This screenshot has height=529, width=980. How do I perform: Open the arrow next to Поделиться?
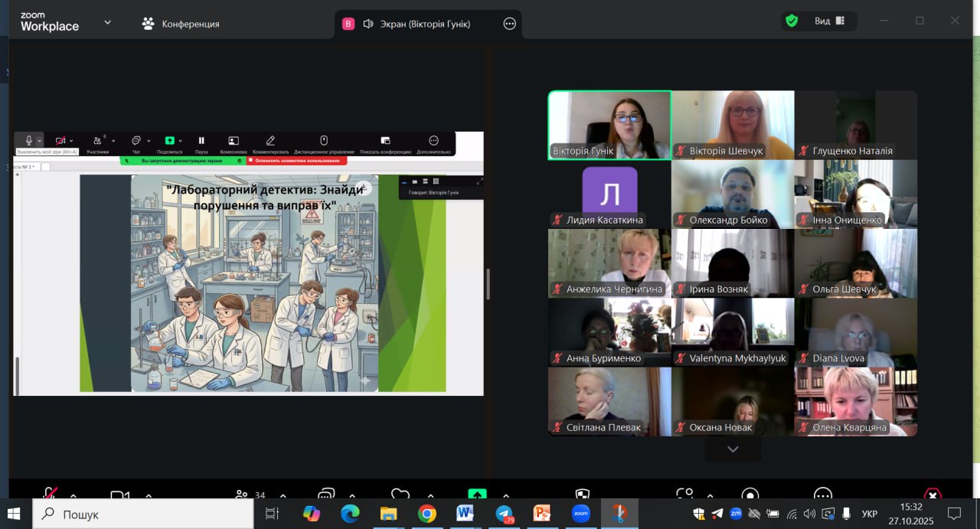(181, 141)
